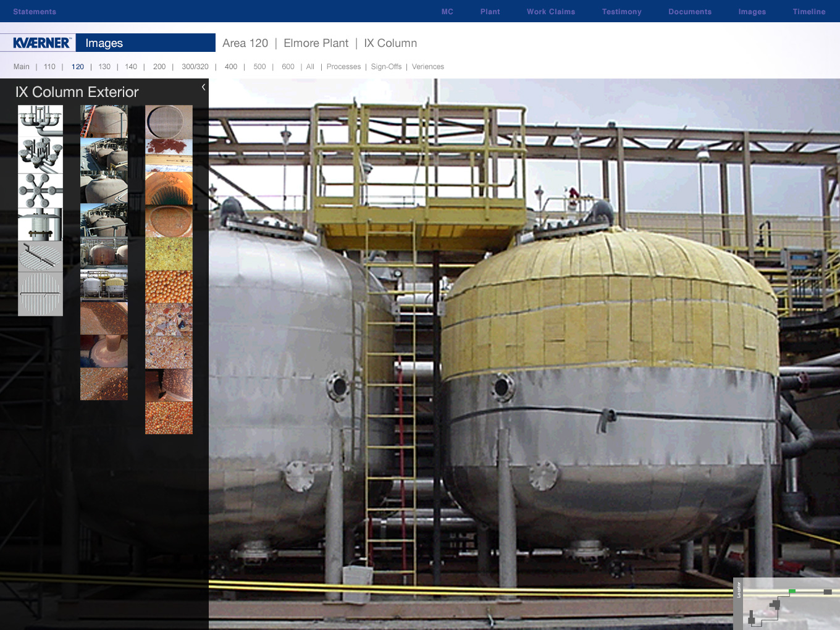The height and width of the screenshot is (630, 840).
Task: Switch to Area 130 images
Action: click(104, 67)
